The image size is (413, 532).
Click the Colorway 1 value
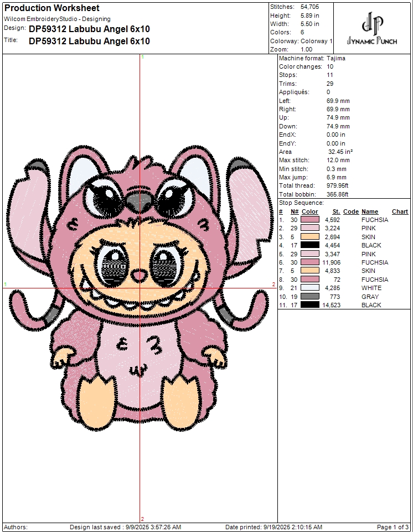pos(317,41)
